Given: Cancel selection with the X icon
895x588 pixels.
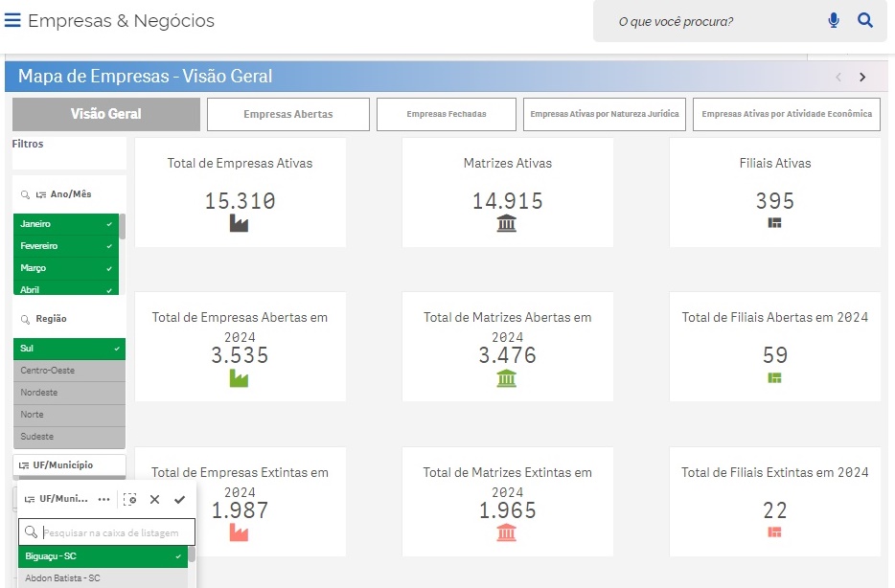Looking at the screenshot, I should [x=154, y=499].
